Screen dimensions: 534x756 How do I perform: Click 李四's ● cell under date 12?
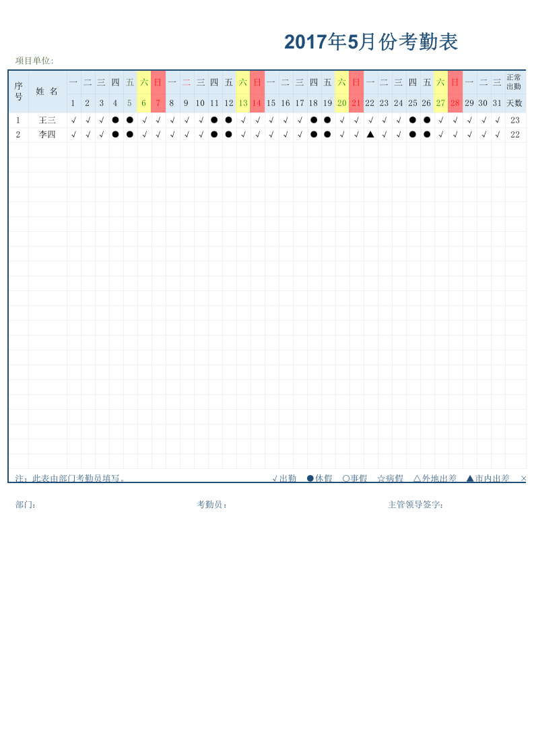click(228, 135)
